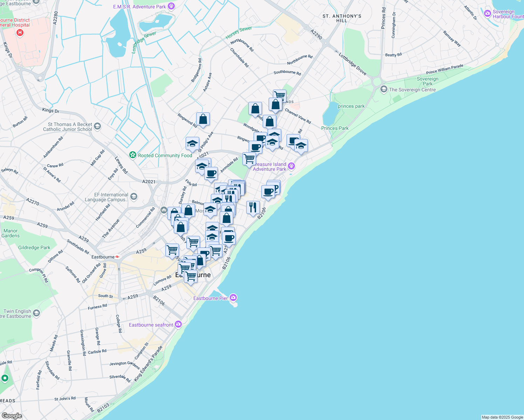524x420 pixels.
Task: Click the restaurant fork-and-knife marker near B2106
Action: click(x=253, y=207)
